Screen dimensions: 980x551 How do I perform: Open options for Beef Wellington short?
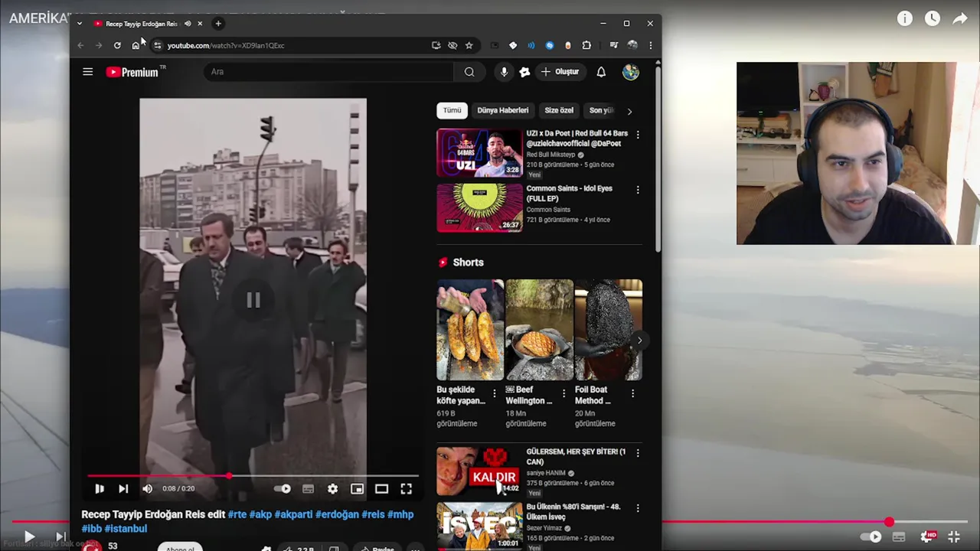(563, 393)
